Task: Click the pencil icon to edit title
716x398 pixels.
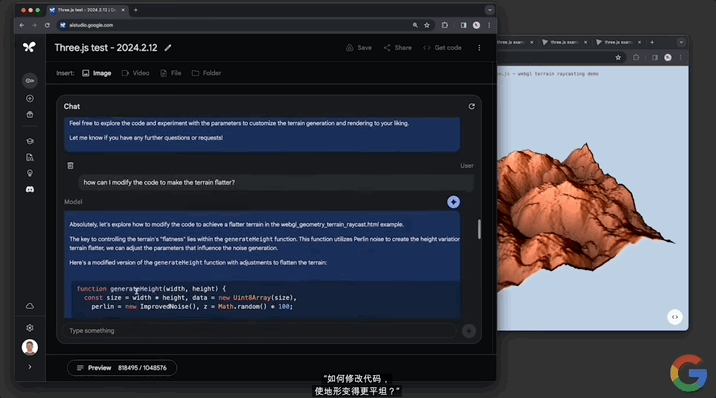Action: click(x=168, y=47)
